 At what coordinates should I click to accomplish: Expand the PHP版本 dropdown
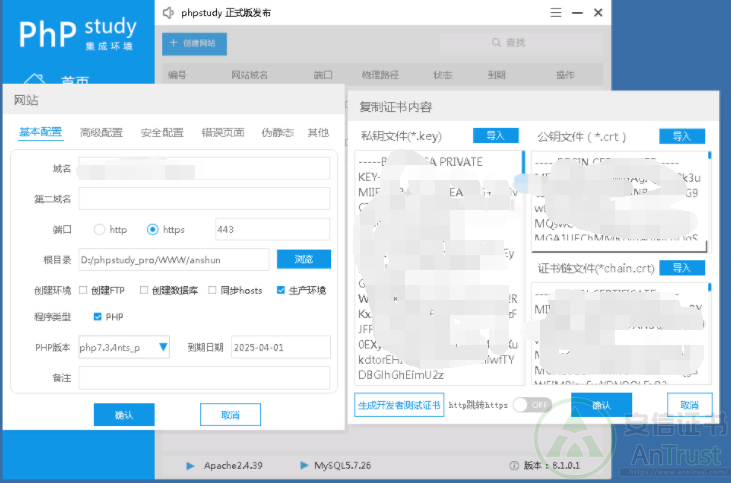[x=163, y=347]
